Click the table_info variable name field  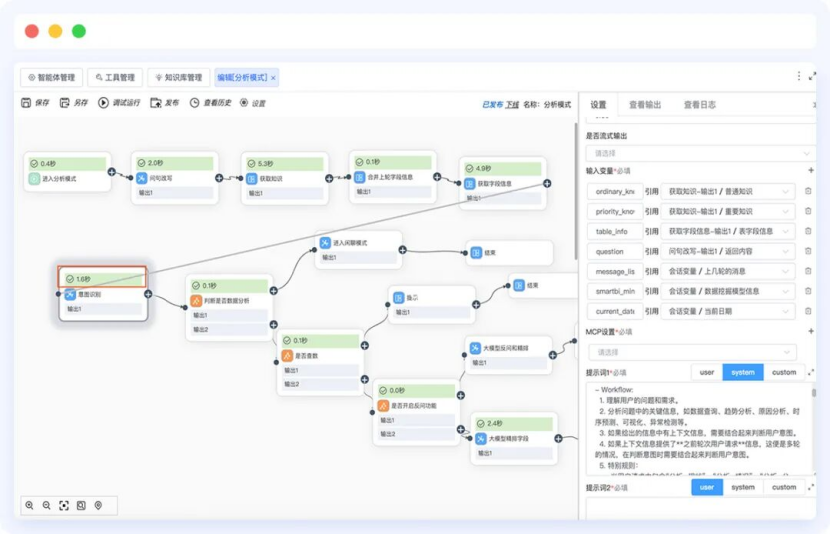click(614, 231)
